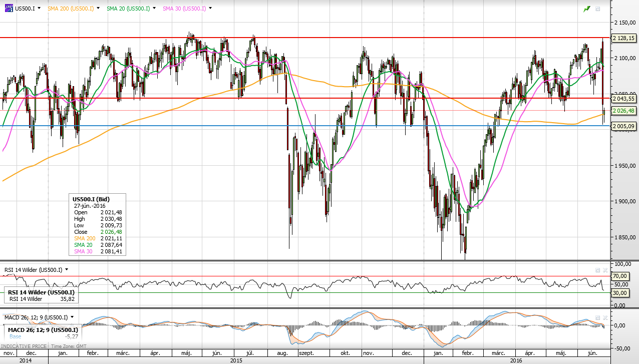The width and height of the screenshot is (639, 364).
Task: Click the CFD instrument icon beside US500.I
Action: pos(8,9)
